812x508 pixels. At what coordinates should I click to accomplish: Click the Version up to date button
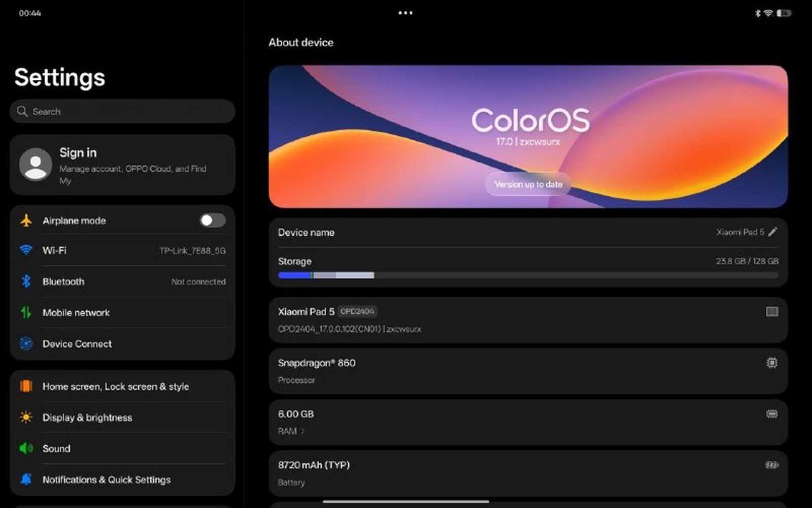click(528, 184)
